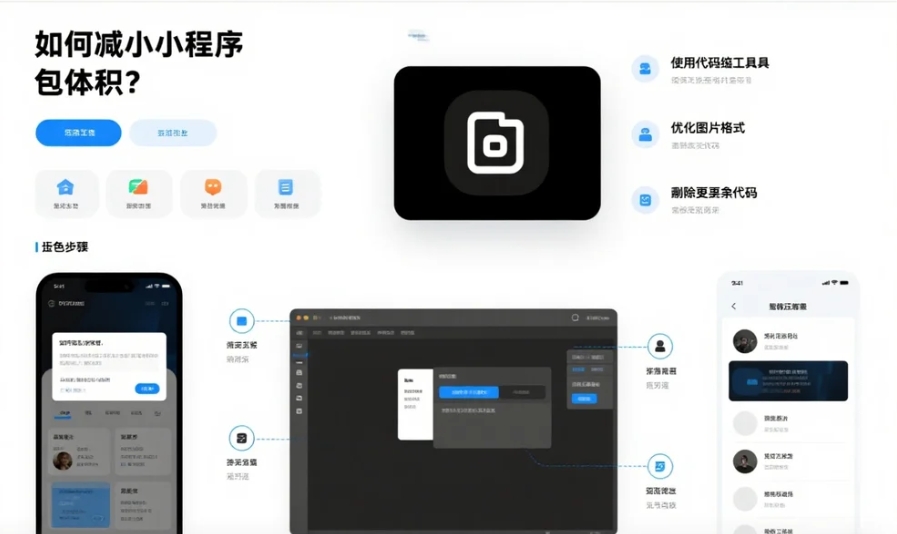Click the small blue button in desktop right panel
The width and height of the screenshot is (897, 534).
point(583,399)
